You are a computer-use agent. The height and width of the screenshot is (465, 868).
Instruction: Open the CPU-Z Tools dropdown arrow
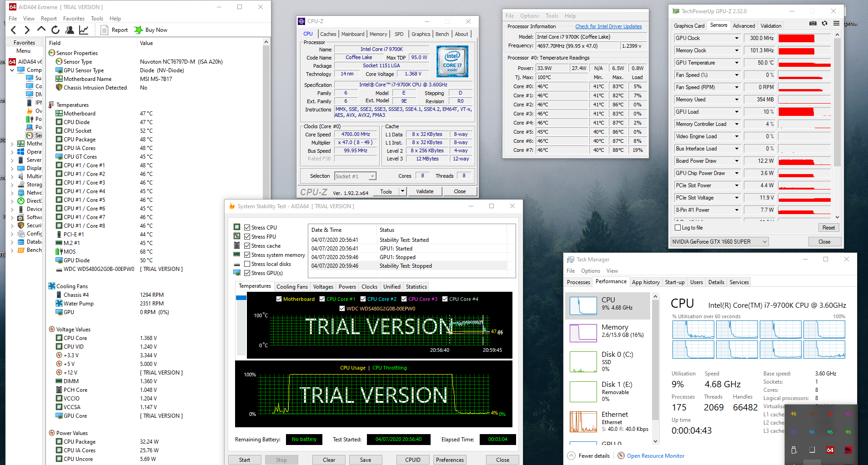(402, 191)
